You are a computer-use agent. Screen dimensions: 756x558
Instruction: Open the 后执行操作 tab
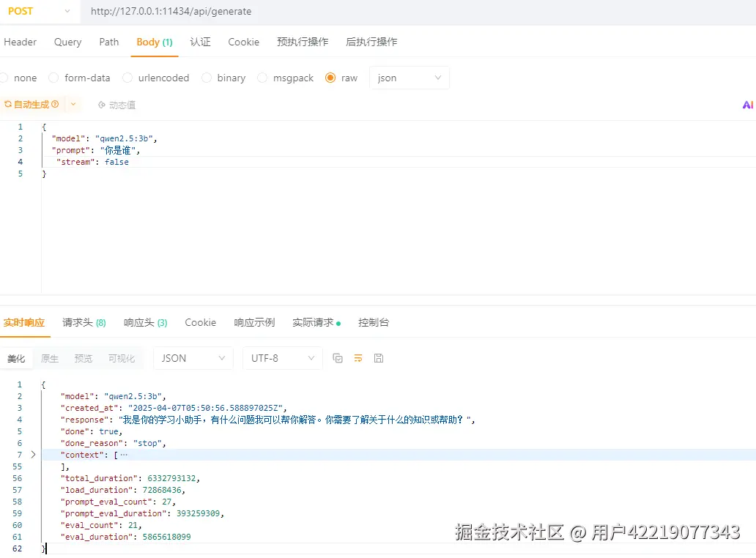pyautogui.click(x=371, y=42)
